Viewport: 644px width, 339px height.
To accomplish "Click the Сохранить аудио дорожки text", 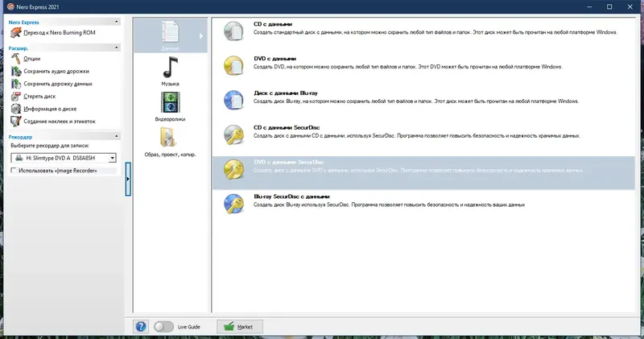I will [56, 71].
